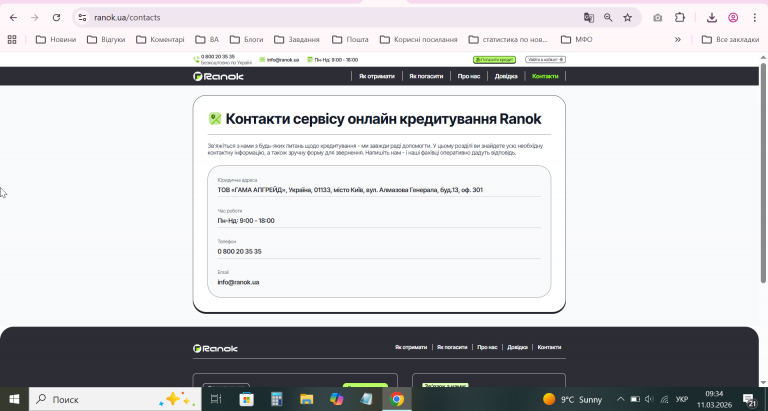Bookmark this page with the star icon

[627, 18]
